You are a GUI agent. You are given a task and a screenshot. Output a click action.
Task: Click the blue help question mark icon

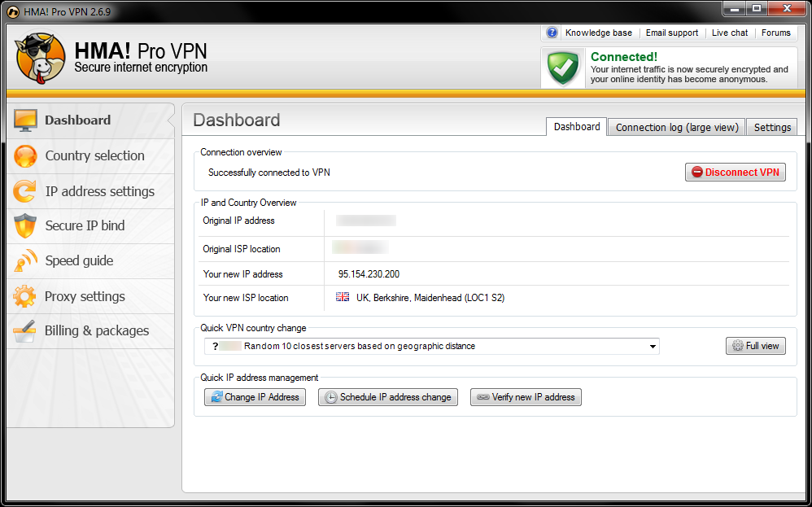click(552, 33)
